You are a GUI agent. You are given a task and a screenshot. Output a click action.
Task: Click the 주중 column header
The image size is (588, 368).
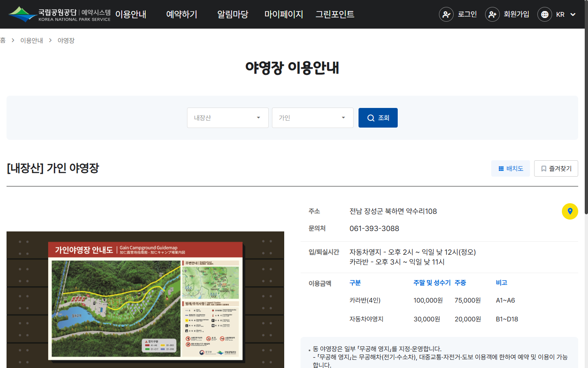click(x=460, y=283)
